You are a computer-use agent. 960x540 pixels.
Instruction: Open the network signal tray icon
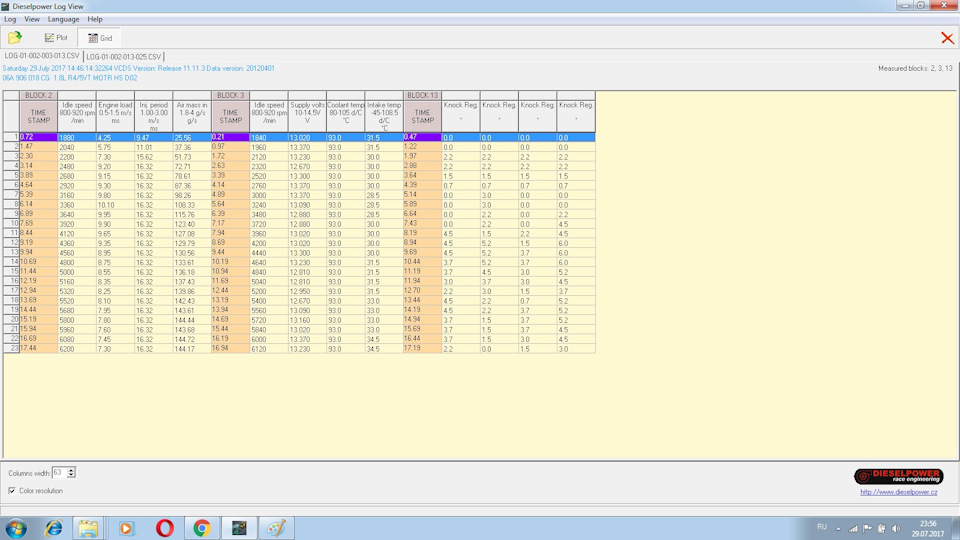point(853,528)
